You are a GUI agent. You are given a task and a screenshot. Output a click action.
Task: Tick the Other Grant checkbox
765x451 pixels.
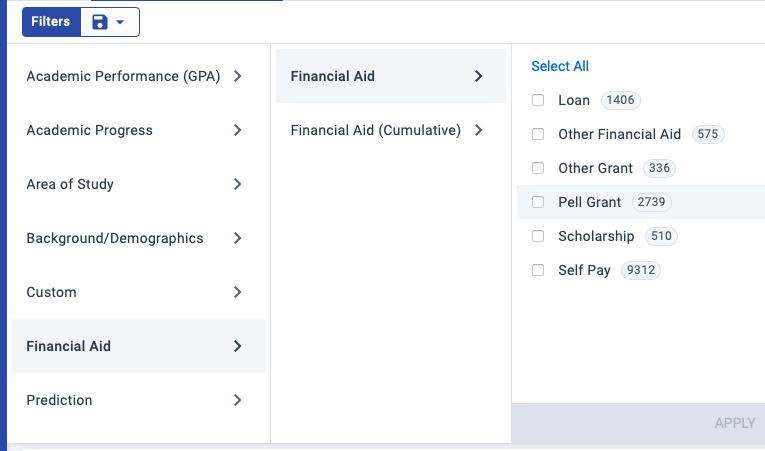pyautogui.click(x=538, y=168)
